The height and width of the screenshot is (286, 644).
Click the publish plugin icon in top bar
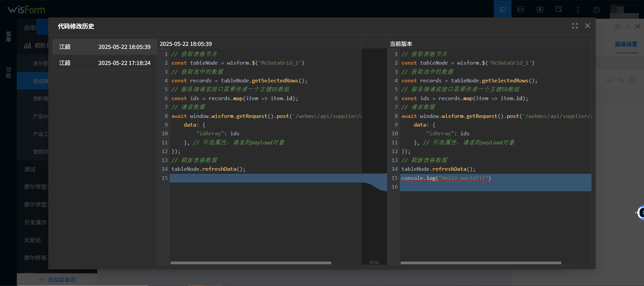click(x=540, y=10)
